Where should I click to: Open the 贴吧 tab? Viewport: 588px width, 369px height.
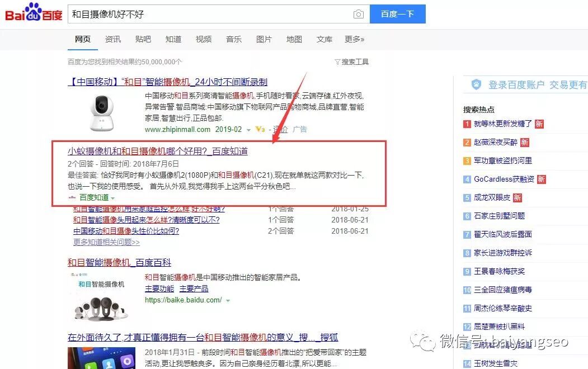point(143,39)
